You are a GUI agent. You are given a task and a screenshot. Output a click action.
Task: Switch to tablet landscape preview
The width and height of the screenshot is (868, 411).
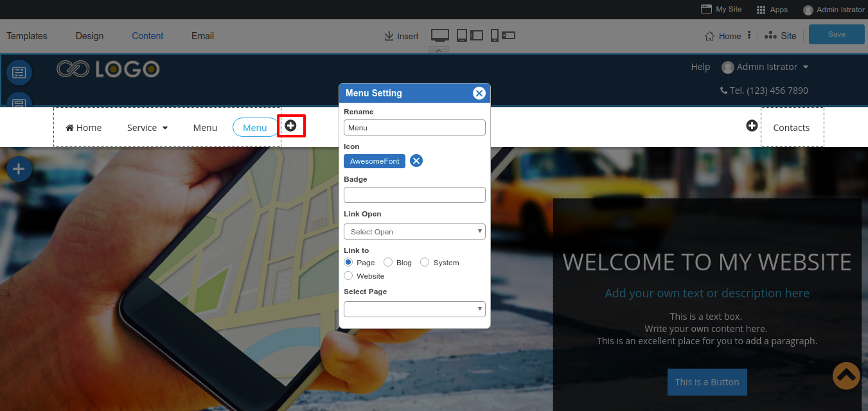[477, 35]
